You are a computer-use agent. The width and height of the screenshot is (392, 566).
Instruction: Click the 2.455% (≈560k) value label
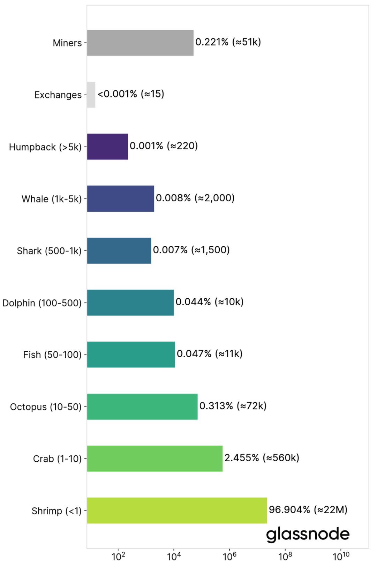click(262, 458)
